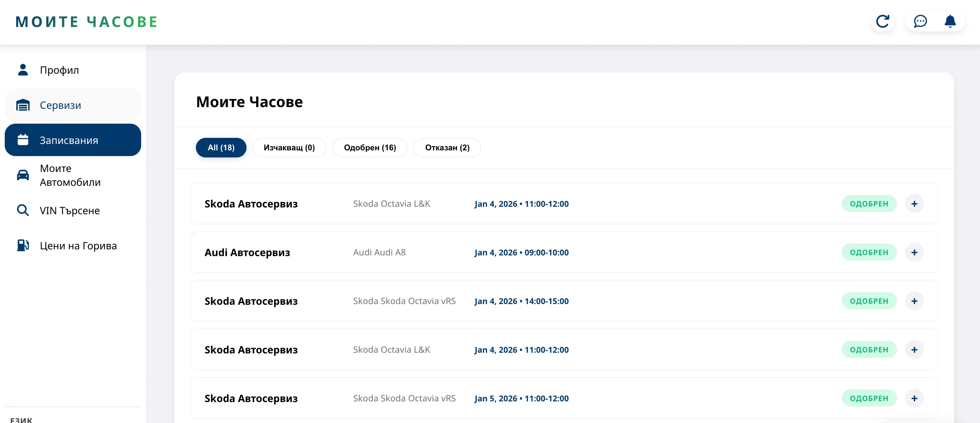Image resolution: width=980 pixels, height=423 pixels.
Task: Expand Skoda Octavia vRS 14:00-15:00 appointment
Action: (x=914, y=301)
